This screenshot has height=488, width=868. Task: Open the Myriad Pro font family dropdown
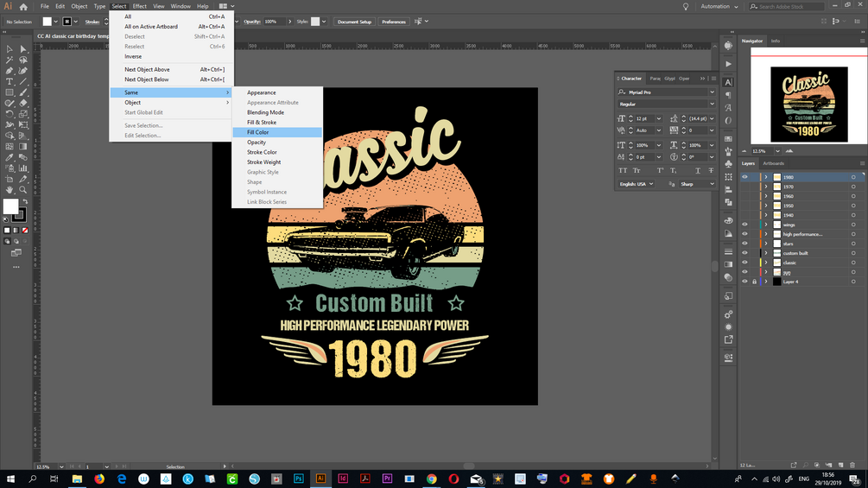point(712,92)
